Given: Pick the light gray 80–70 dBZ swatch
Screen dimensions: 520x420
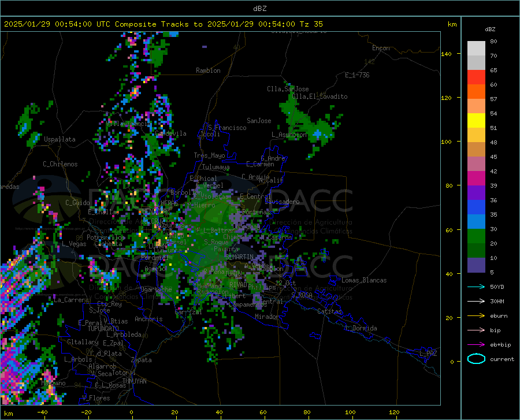Looking at the screenshot, I should [476, 48].
